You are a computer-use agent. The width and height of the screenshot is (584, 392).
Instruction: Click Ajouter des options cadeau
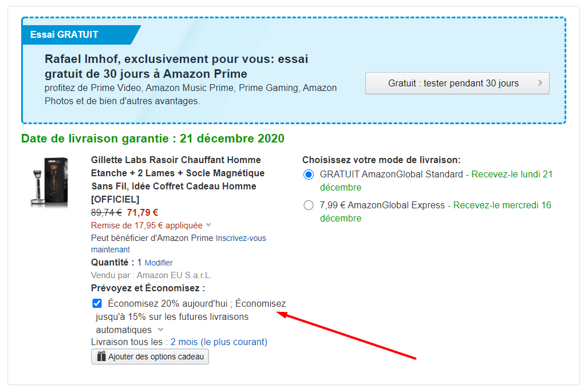(150, 357)
